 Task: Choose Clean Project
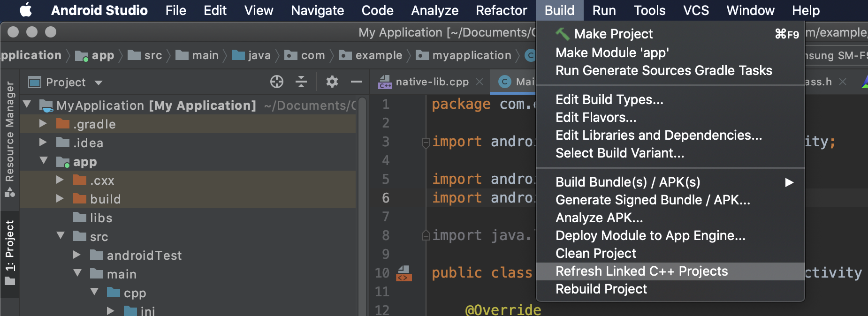[670, 253]
